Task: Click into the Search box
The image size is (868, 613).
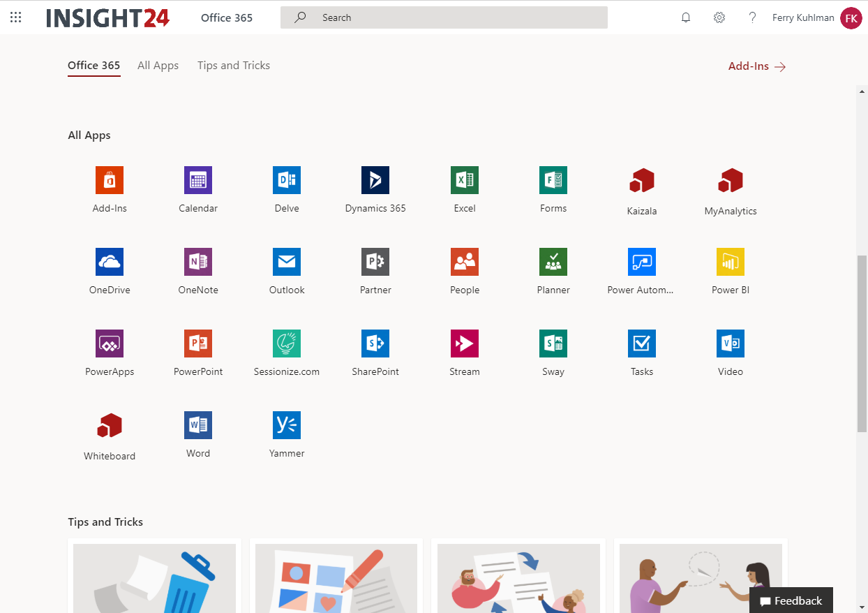Action: (444, 17)
